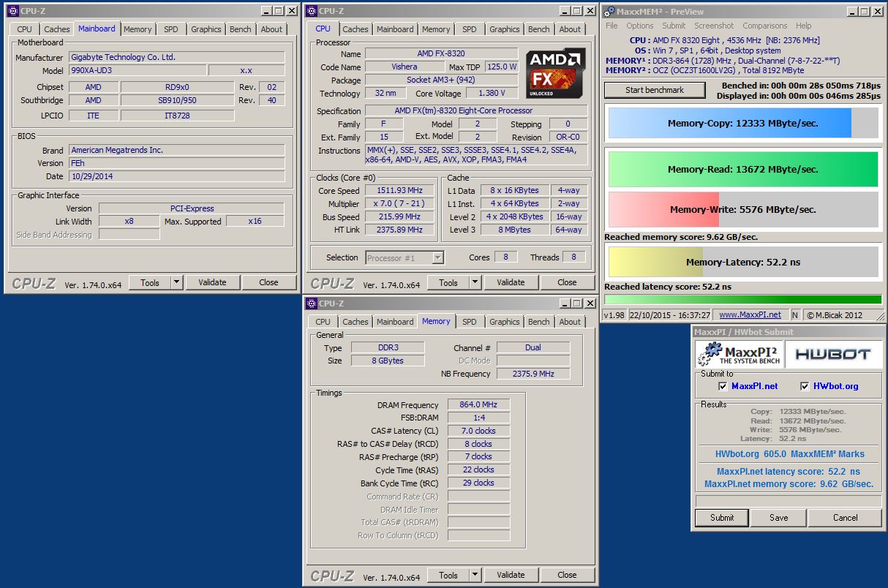Toggle the HWbot.org submit checkbox
This screenshot has width=888, height=588.
point(805,386)
